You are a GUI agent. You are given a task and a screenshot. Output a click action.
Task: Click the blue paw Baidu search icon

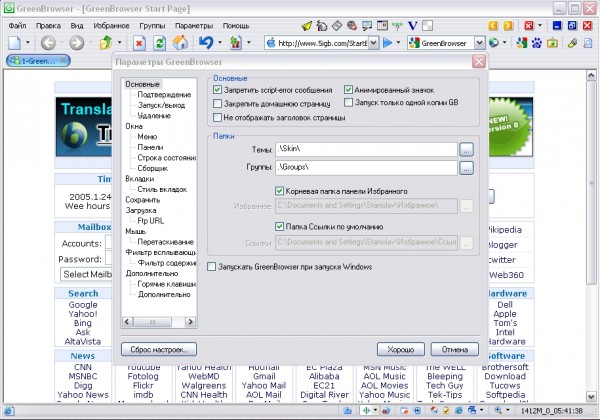536,43
